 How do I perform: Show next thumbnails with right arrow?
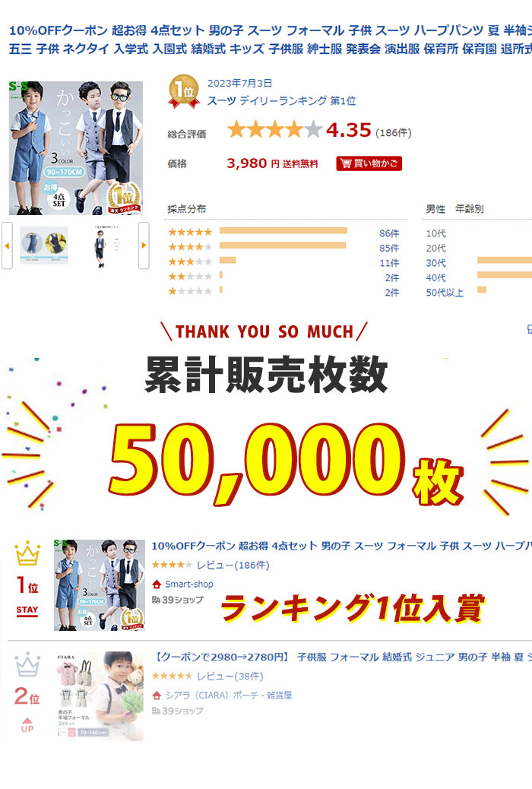click(x=144, y=246)
